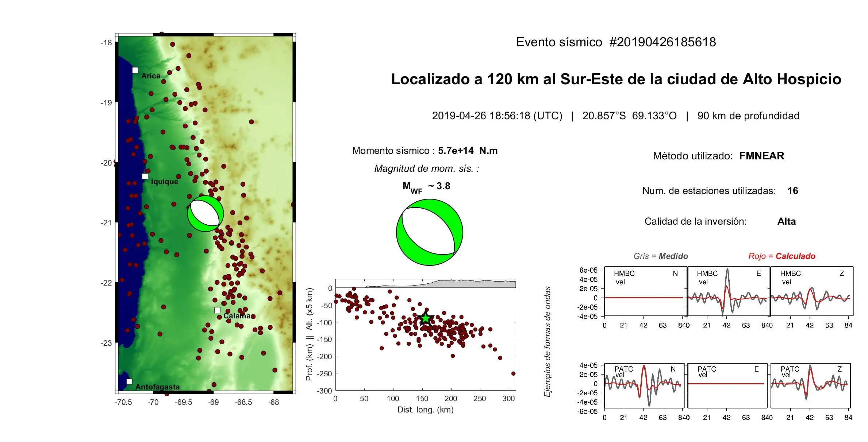Viewport: 868px width, 442px height.
Task: Click the text '90 km de profundidad'
Action: tap(748, 116)
